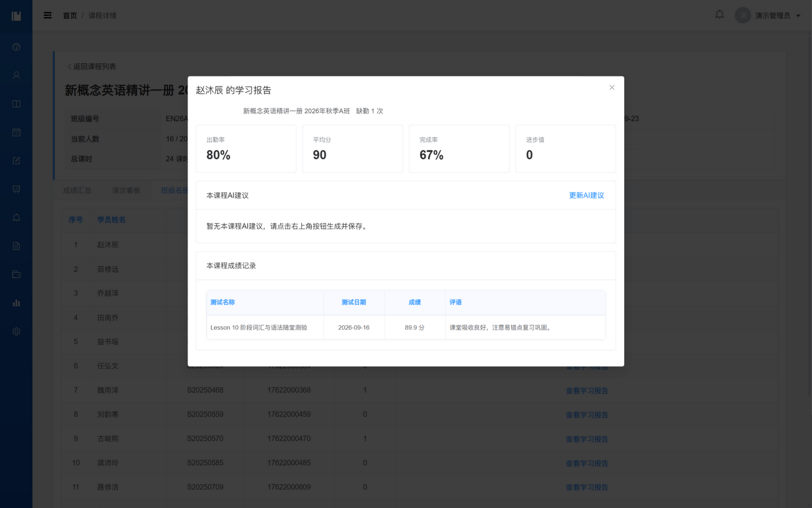The height and width of the screenshot is (508, 812).
Task: Click the 89.9 分 score cell
Action: (415, 328)
